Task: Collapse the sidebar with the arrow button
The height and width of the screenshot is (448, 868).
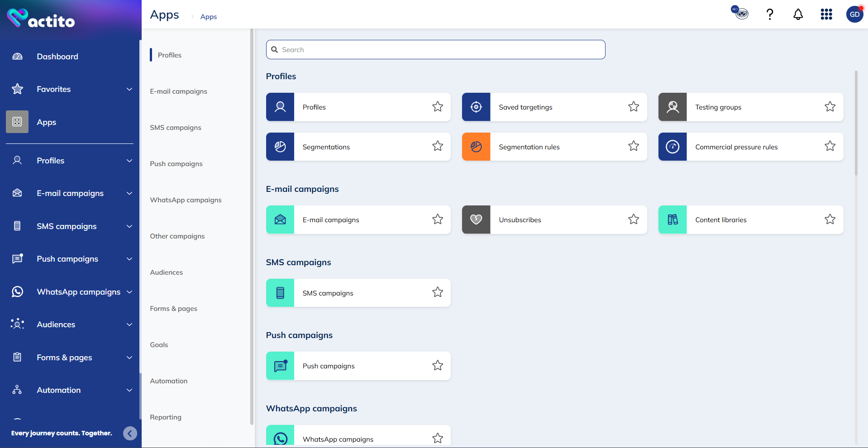Action: tap(130, 434)
